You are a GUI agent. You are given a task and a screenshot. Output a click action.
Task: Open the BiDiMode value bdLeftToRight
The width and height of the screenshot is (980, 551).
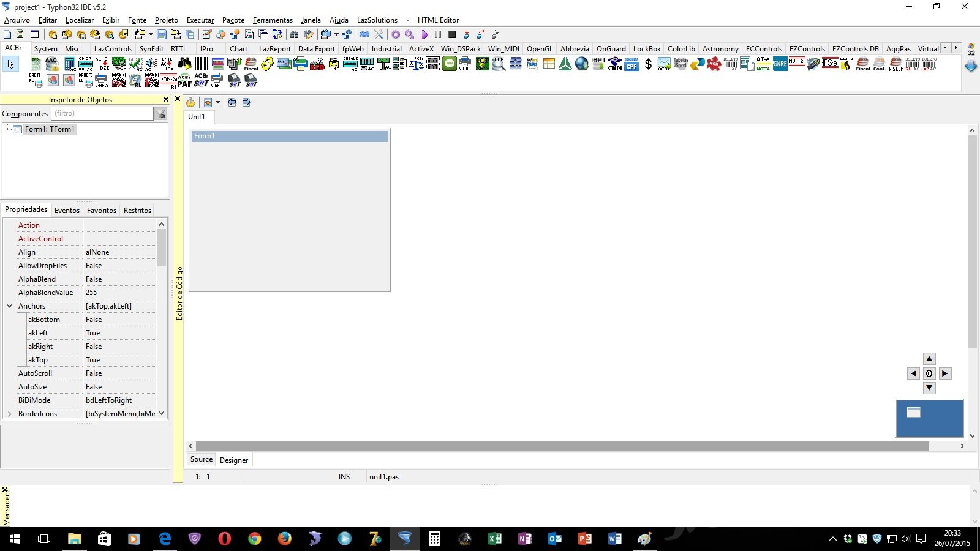pyautogui.click(x=119, y=400)
